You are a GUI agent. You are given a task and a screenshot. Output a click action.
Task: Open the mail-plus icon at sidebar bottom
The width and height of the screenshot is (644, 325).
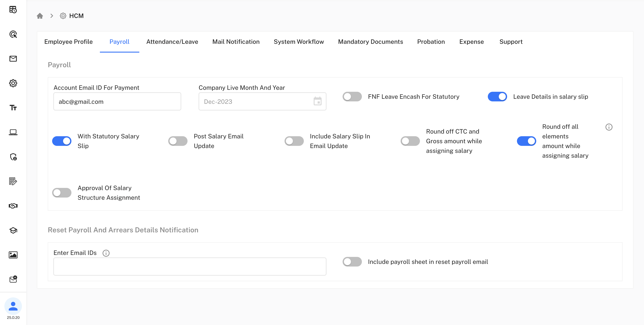pos(13,279)
